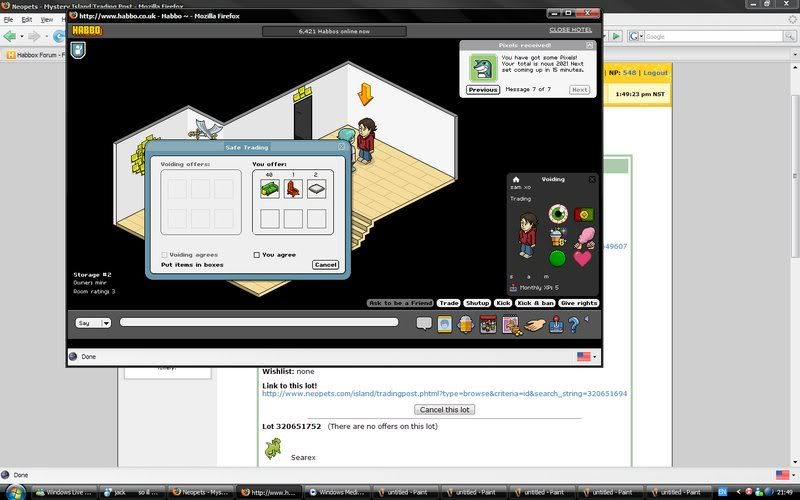This screenshot has height=500, width=800.
Task: Open the hand inventory icon
Action: pyautogui.click(x=533, y=323)
